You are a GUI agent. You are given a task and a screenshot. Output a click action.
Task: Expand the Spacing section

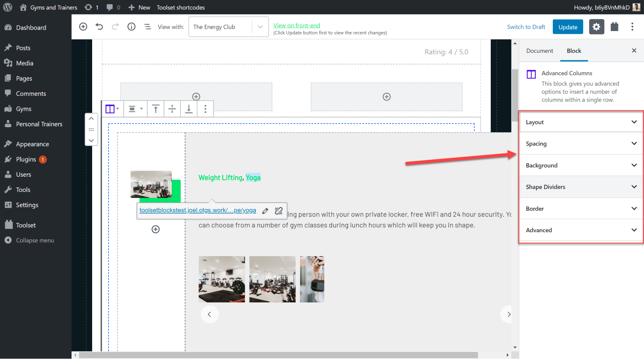[581, 144]
